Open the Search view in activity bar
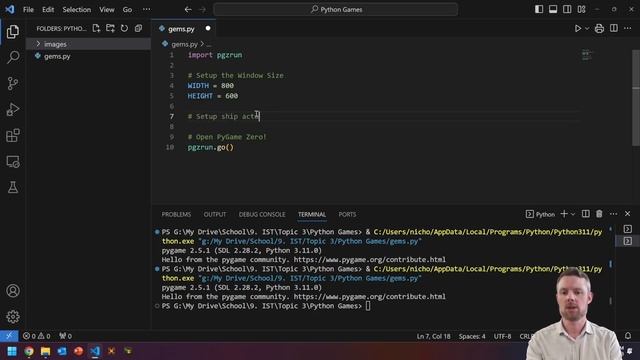 coord(13,58)
